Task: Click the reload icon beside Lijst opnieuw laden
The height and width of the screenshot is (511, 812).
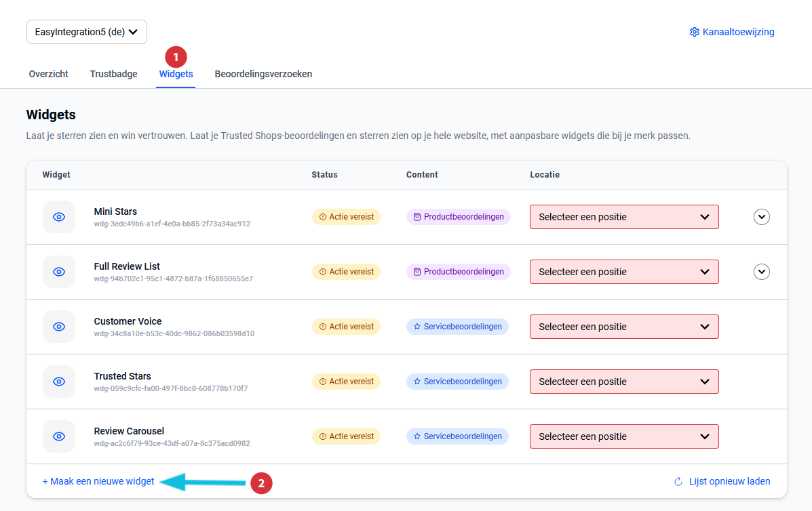Action: point(678,482)
